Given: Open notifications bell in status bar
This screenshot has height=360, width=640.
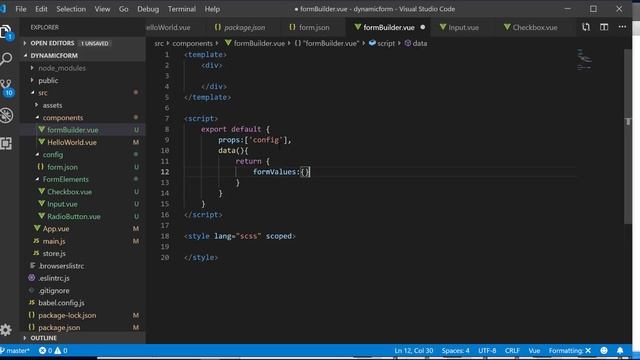Looking at the screenshot, I should (620, 351).
